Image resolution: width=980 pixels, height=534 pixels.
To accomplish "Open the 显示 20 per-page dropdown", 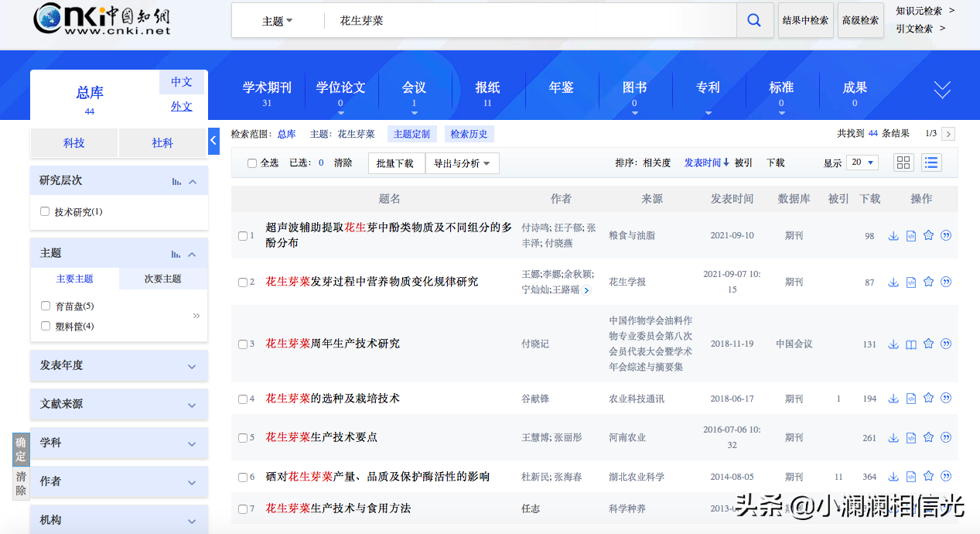I will click(x=861, y=163).
